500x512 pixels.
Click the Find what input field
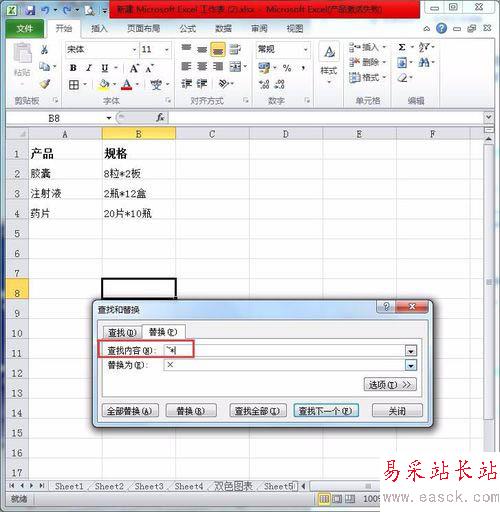tap(284, 351)
